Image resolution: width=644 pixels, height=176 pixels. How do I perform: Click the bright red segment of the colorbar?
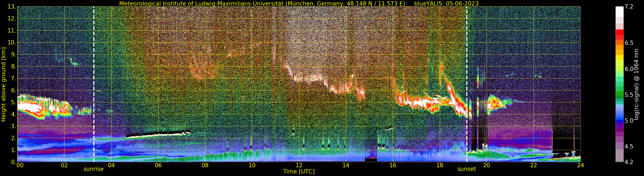tap(619, 32)
